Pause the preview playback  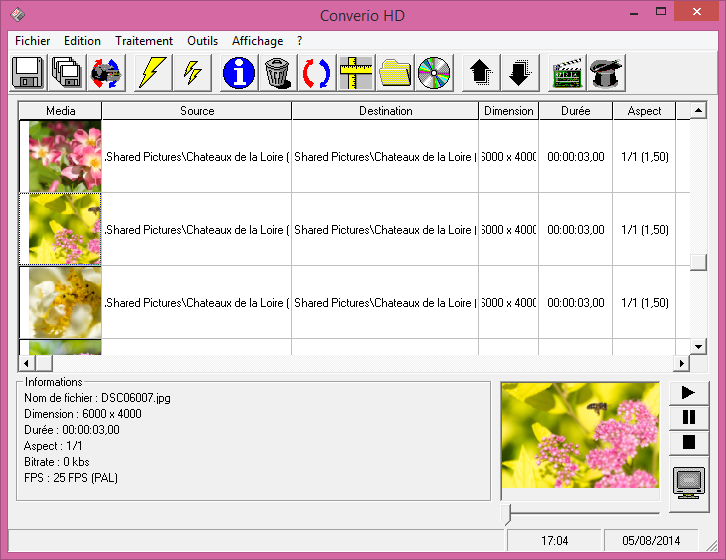tap(688, 417)
